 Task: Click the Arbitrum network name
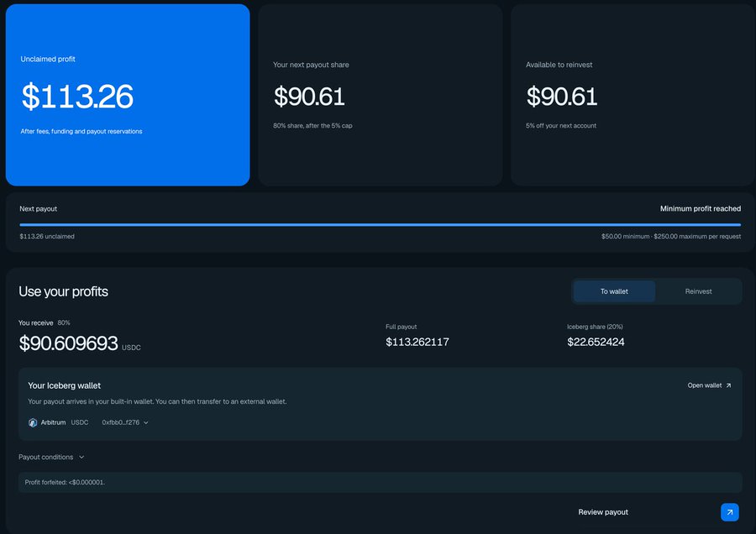click(53, 422)
